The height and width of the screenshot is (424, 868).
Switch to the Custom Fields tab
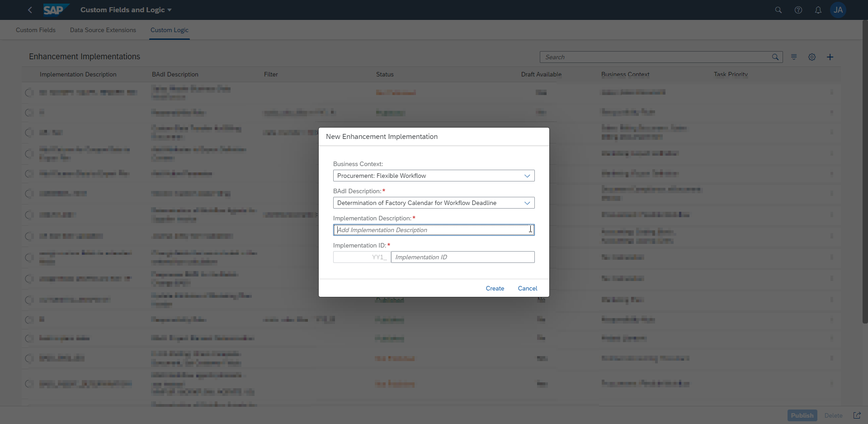pyautogui.click(x=36, y=30)
